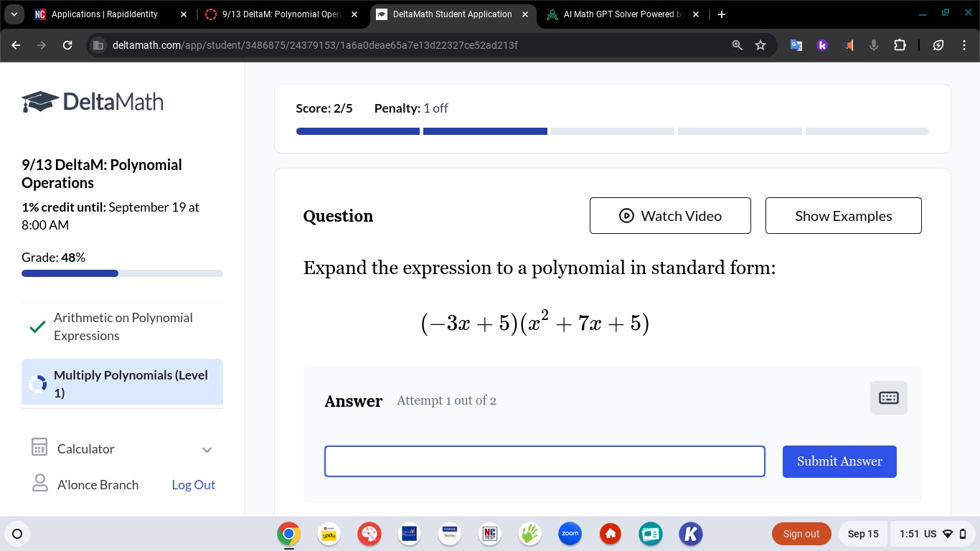The width and height of the screenshot is (980, 551).
Task: Open the red house app on shelf
Action: pos(611,534)
